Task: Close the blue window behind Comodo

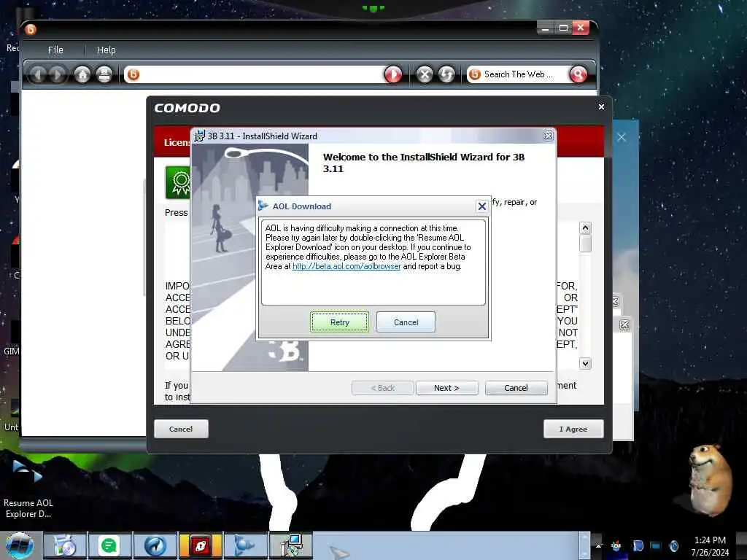Action: (622, 137)
